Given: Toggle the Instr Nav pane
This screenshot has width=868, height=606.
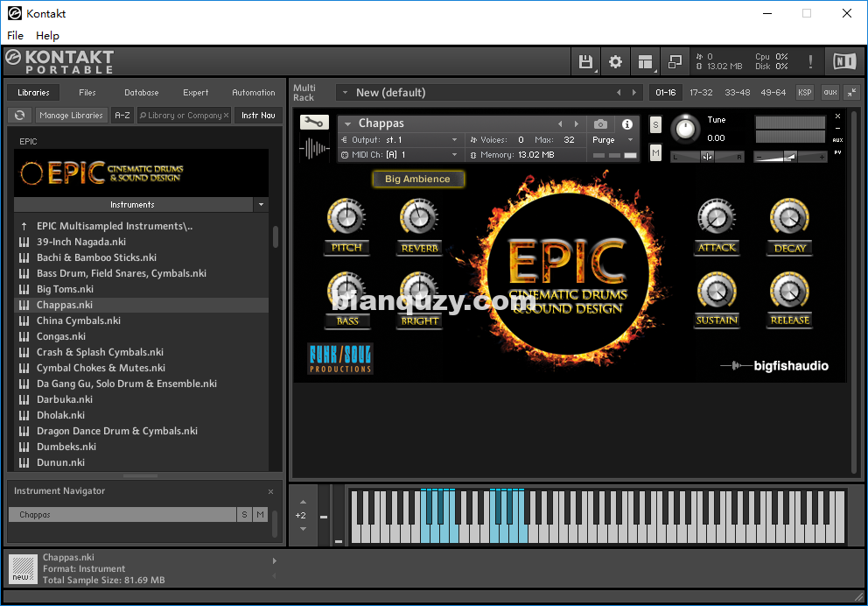Looking at the screenshot, I should pyautogui.click(x=258, y=116).
